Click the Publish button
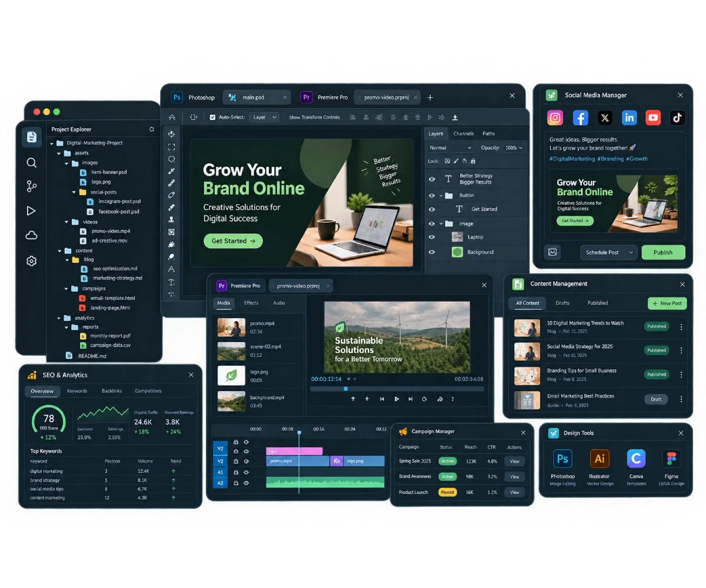Viewport: 706px width, 588px height. (x=663, y=252)
